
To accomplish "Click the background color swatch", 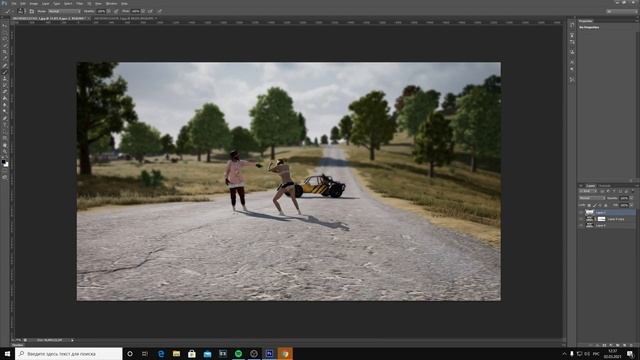I will (6, 165).
